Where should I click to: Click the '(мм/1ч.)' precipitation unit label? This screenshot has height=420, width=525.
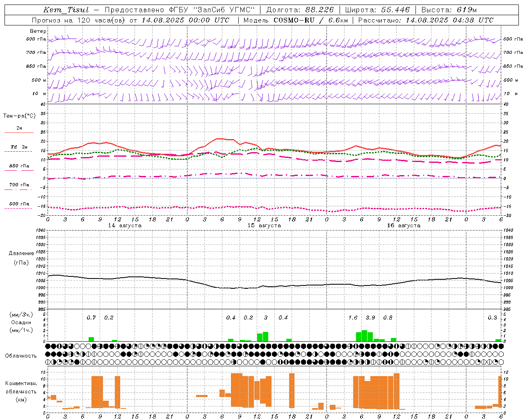pos(21,330)
